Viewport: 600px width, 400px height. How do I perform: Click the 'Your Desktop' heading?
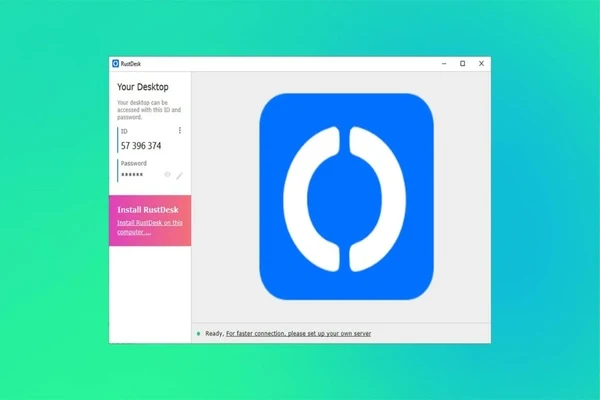pos(143,87)
